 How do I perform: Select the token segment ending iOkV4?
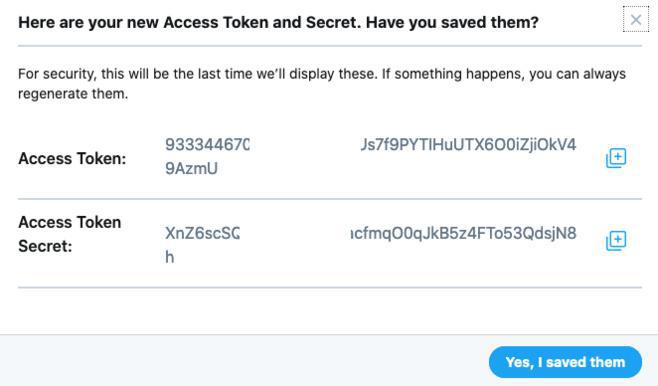coord(468,145)
